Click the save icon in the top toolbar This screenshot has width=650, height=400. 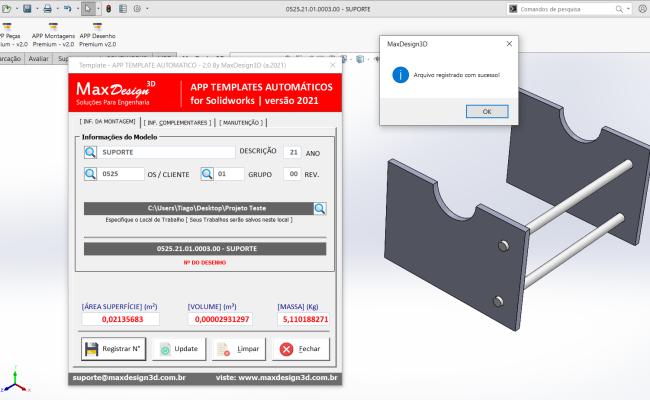[26, 8]
